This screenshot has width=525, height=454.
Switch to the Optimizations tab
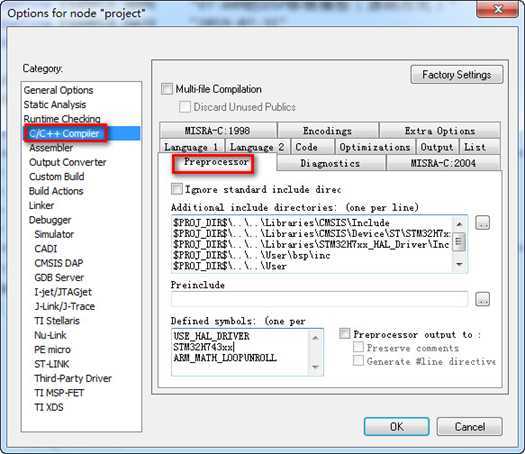[375, 147]
